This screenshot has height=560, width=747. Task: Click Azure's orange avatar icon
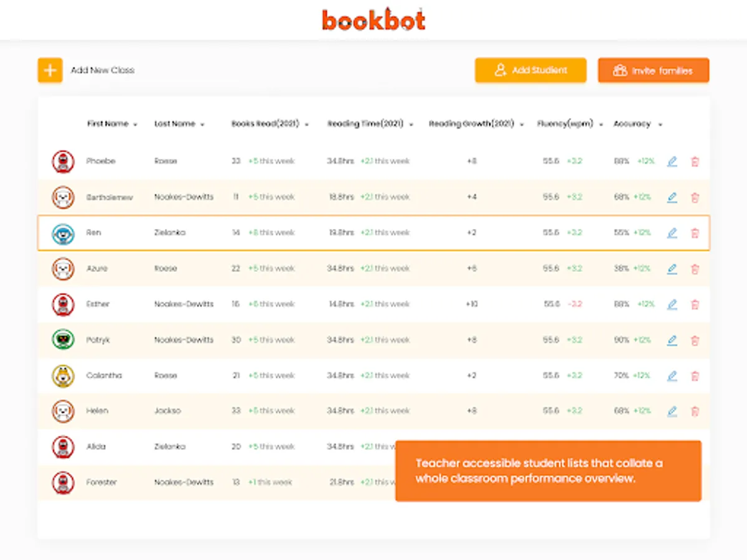[x=63, y=269]
